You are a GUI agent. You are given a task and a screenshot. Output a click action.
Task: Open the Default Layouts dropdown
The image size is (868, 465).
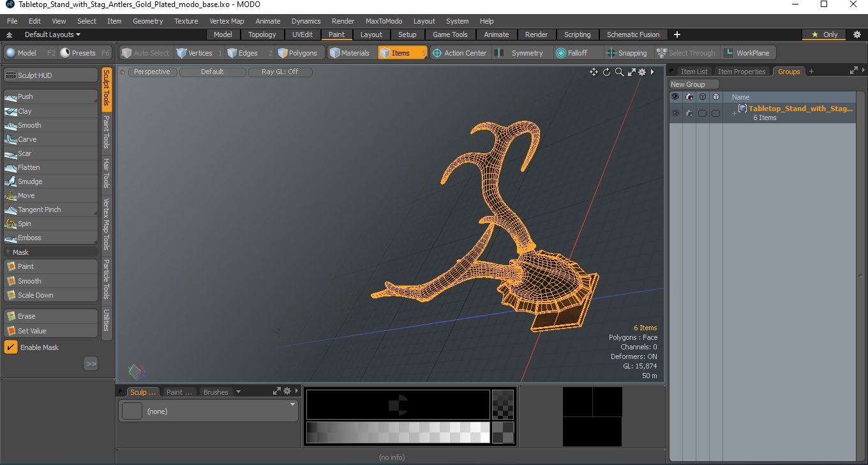pos(52,34)
